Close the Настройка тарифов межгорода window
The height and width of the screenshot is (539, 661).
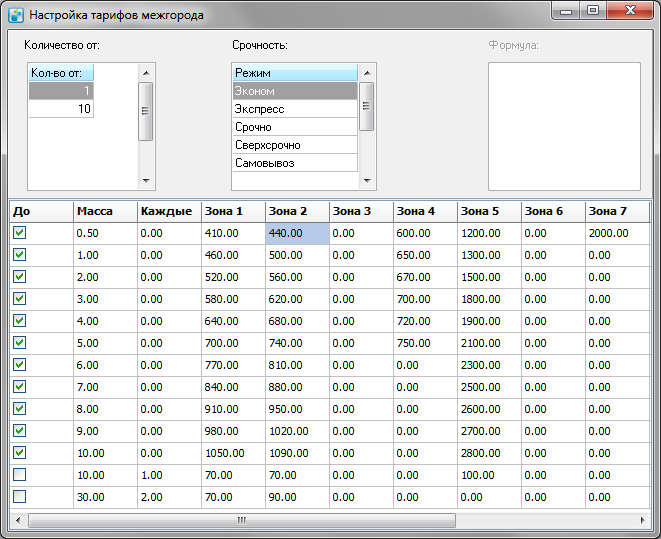(630, 11)
